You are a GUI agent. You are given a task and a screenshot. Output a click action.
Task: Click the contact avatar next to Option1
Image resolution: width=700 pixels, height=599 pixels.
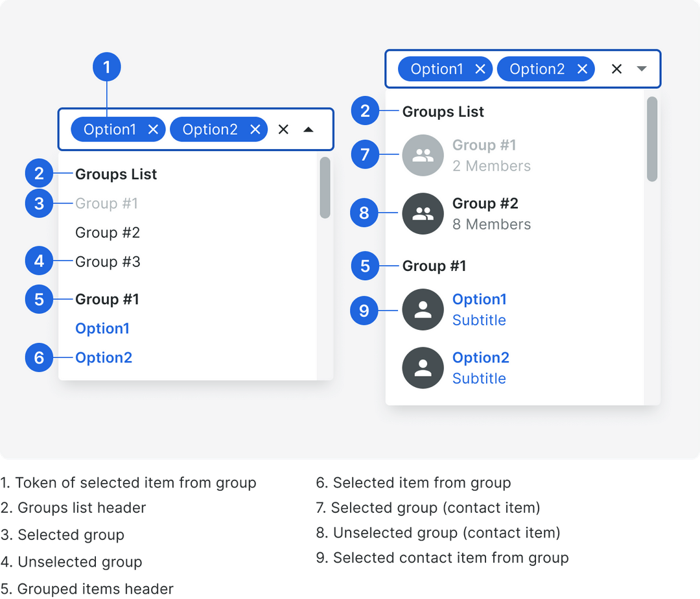coord(423,309)
